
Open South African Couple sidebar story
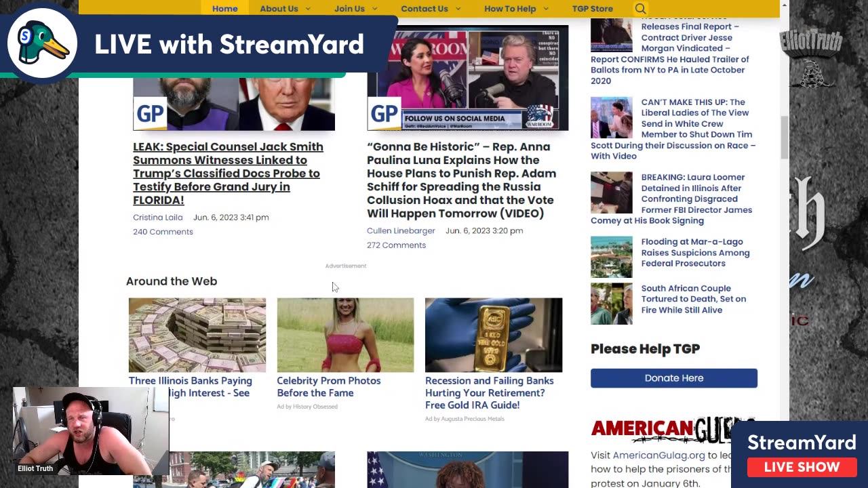[693, 299]
